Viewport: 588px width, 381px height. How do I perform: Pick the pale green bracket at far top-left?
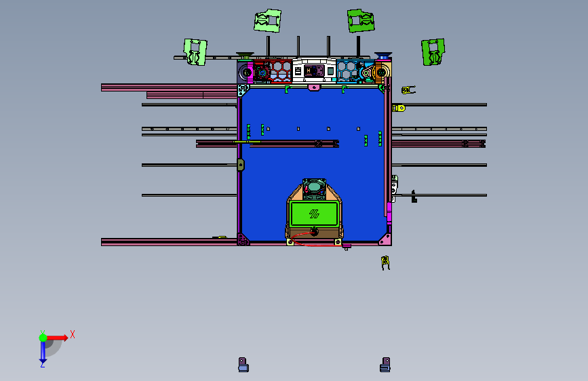point(195,52)
